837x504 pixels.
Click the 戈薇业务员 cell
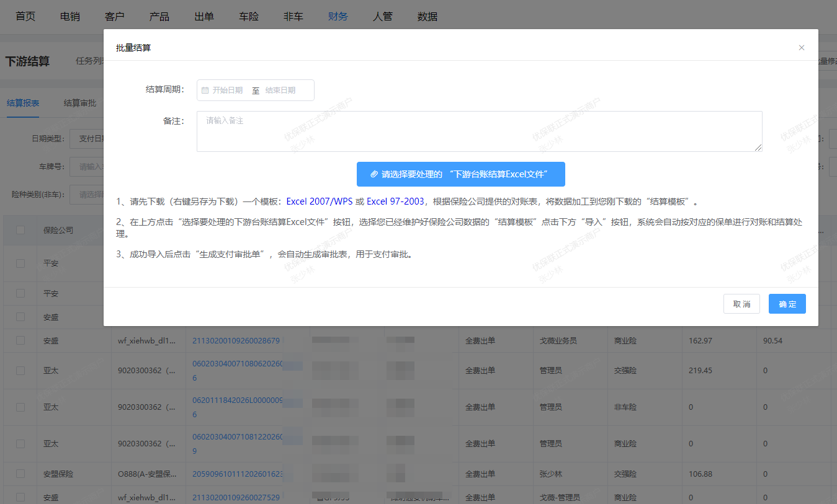point(558,340)
